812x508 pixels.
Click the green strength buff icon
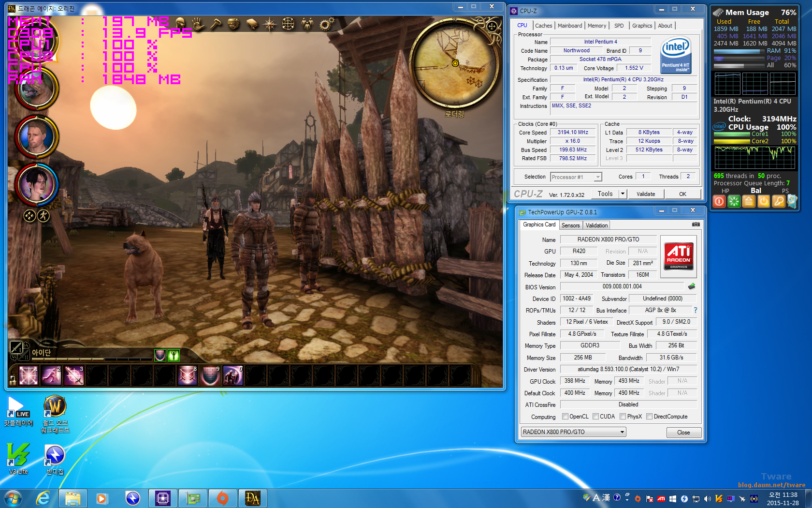174,356
